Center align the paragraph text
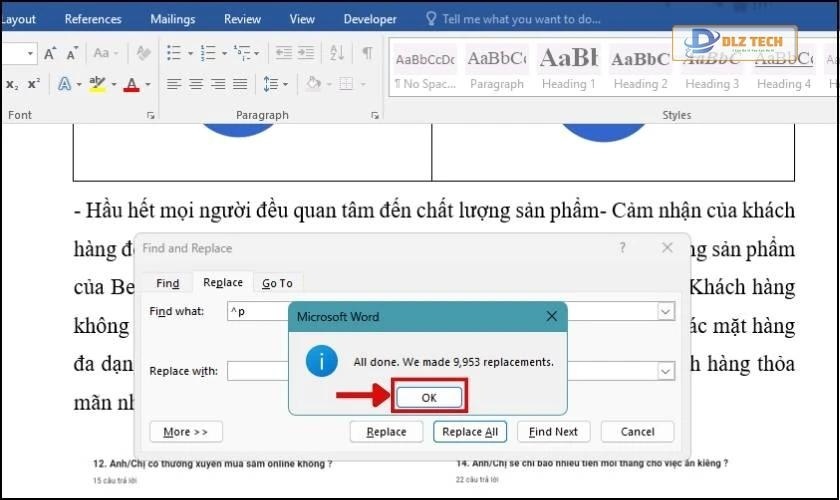Viewport: 840px width, 500px height. point(196,85)
